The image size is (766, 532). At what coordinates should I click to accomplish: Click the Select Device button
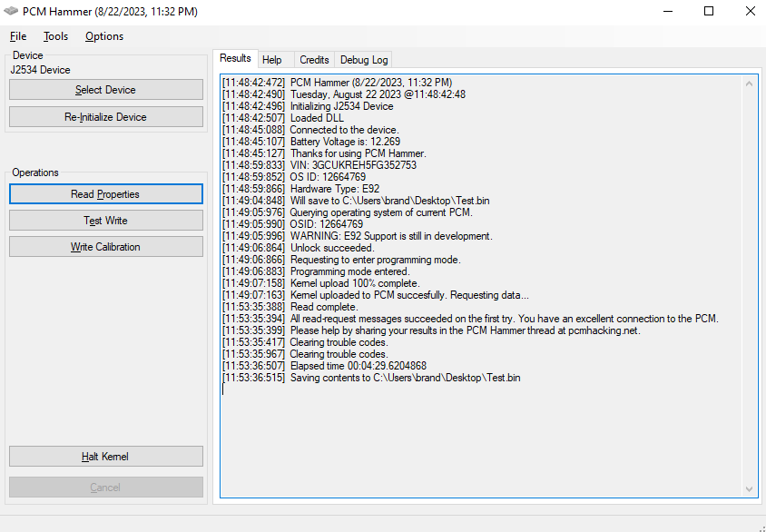(x=106, y=90)
